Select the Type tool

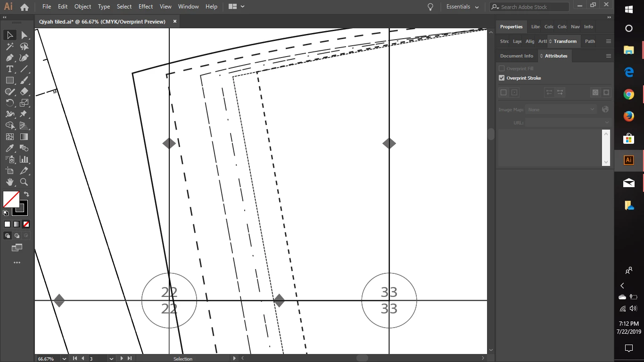point(9,69)
